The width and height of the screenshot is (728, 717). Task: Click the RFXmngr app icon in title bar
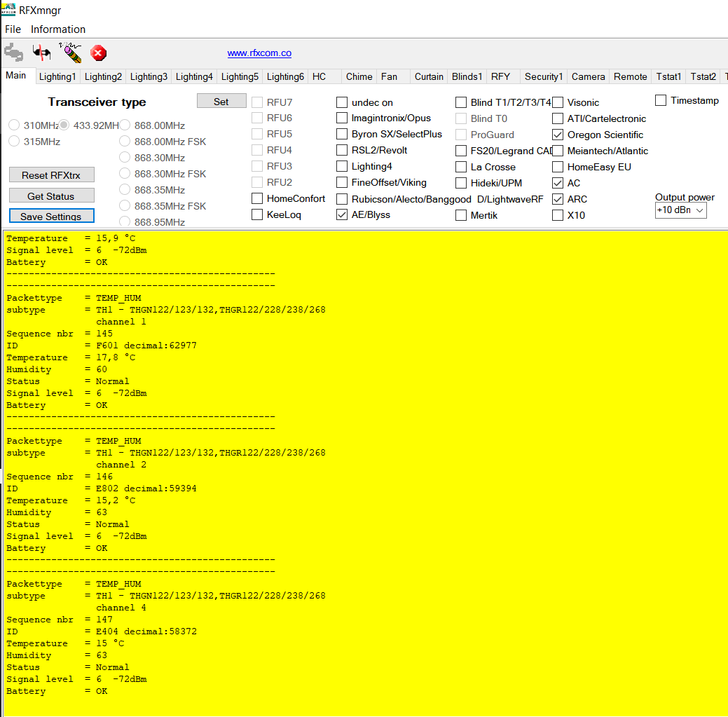coord(8,9)
